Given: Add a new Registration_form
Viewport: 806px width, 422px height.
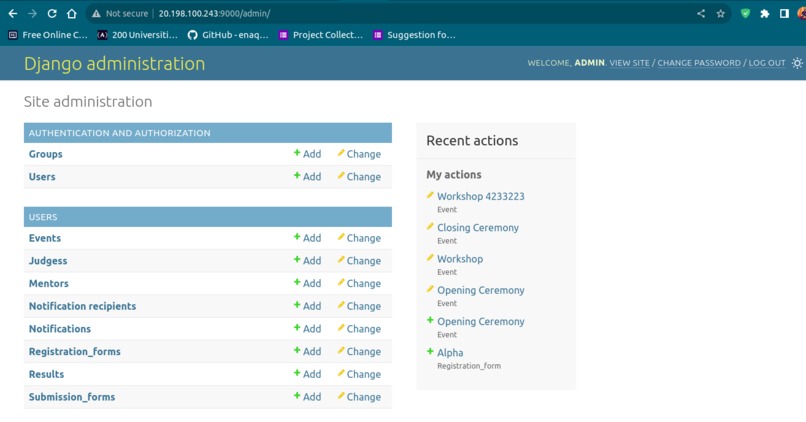Looking at the screenshot, I should (307, 352).
